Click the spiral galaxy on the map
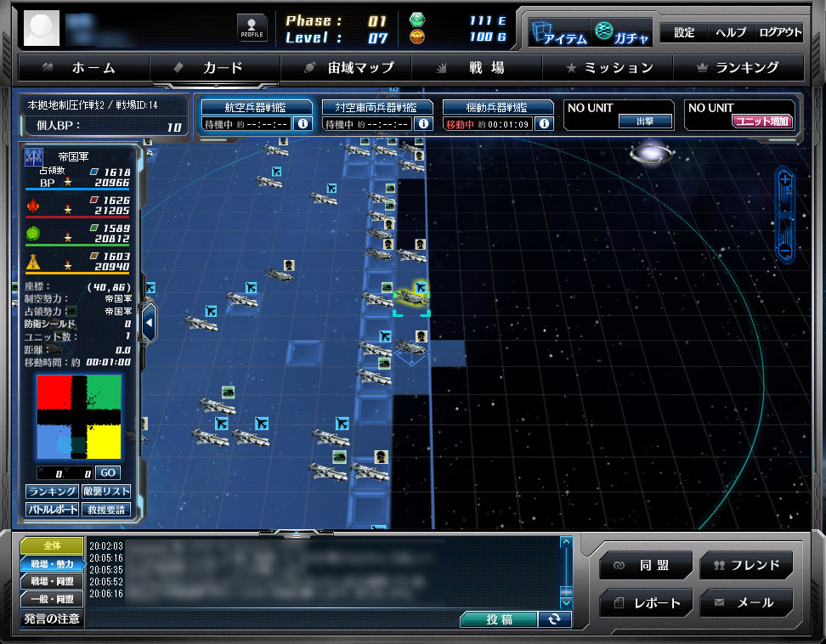The height and width of the screenshot is (644, 826). coord(651,155)
